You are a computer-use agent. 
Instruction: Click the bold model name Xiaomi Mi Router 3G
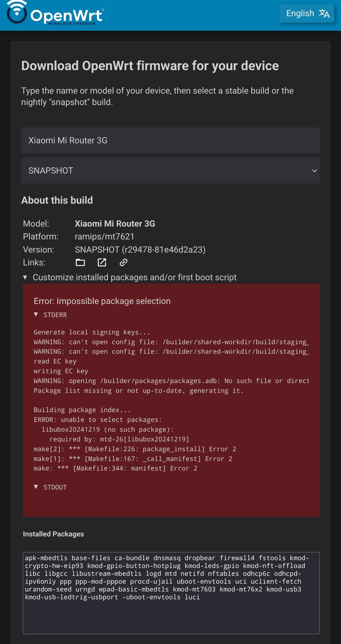pos(115,224)
